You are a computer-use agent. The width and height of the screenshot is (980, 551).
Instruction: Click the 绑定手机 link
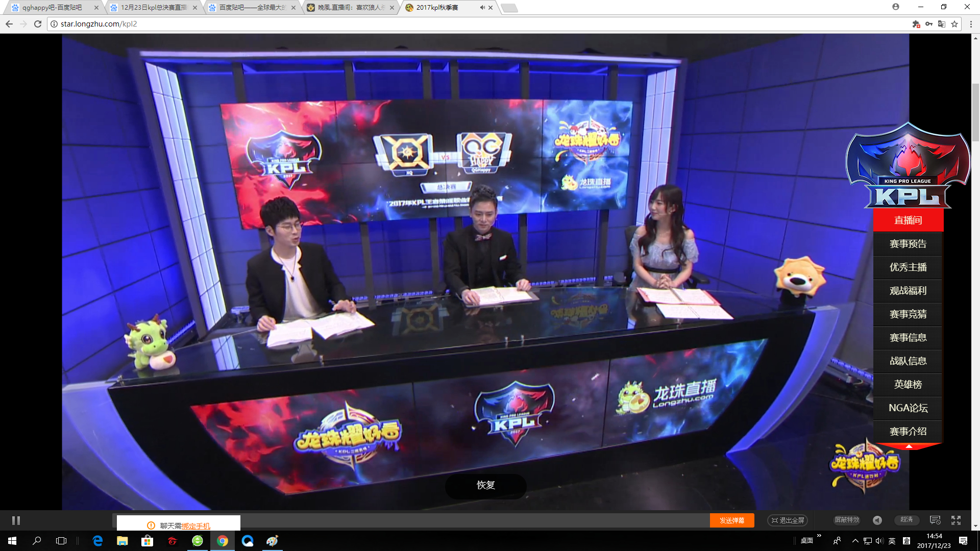click(x=195, y=526)
